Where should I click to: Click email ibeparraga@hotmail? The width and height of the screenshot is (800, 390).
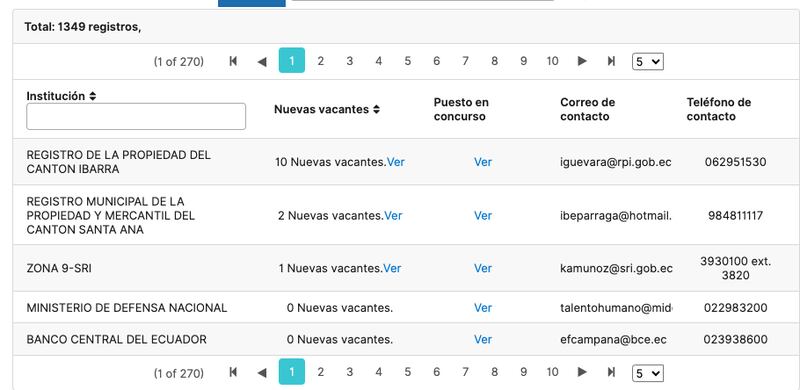click(x=616, y=216)
